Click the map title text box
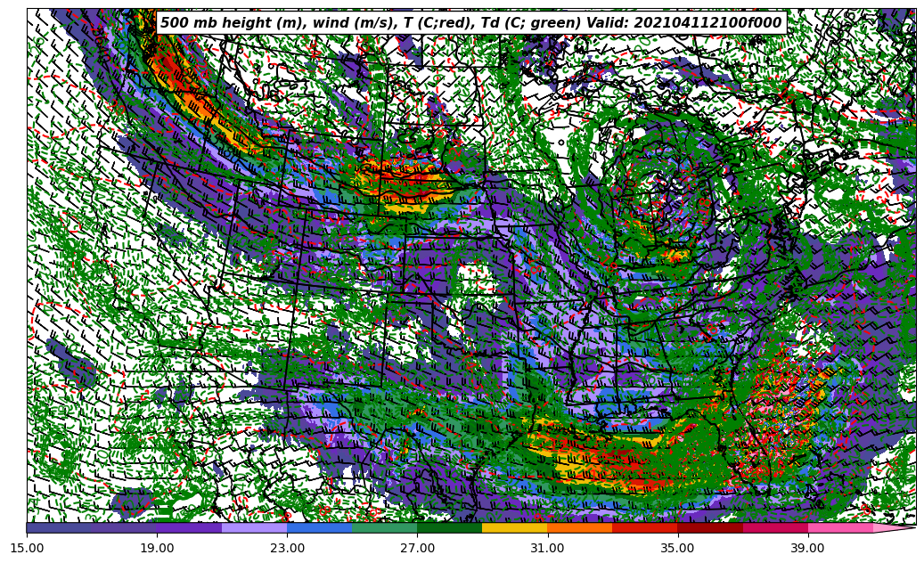The height and width of the screenshot is (563, 924). [x=471, y=23]
